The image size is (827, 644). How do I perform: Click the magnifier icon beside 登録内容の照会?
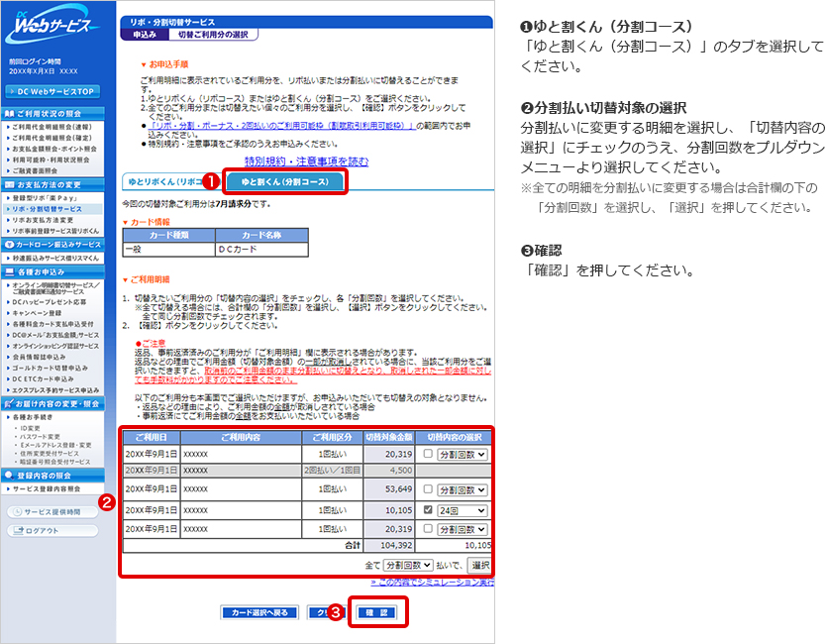[x=9, y=476]
